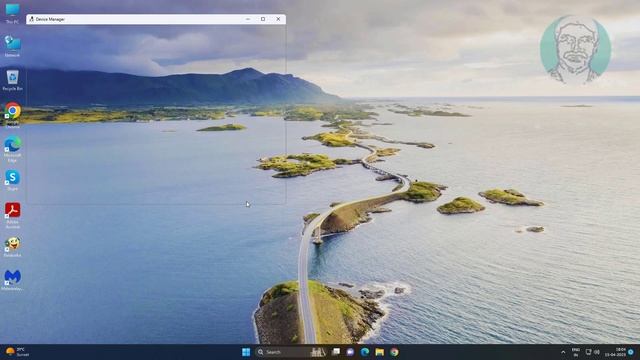
Task: Launch Microsoft Edge desktop shortcut
Action: (x=12, y=149)
